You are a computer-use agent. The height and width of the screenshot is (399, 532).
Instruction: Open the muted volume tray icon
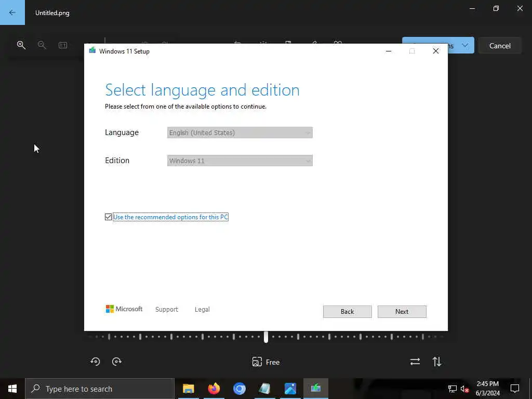tap(464, 389)
